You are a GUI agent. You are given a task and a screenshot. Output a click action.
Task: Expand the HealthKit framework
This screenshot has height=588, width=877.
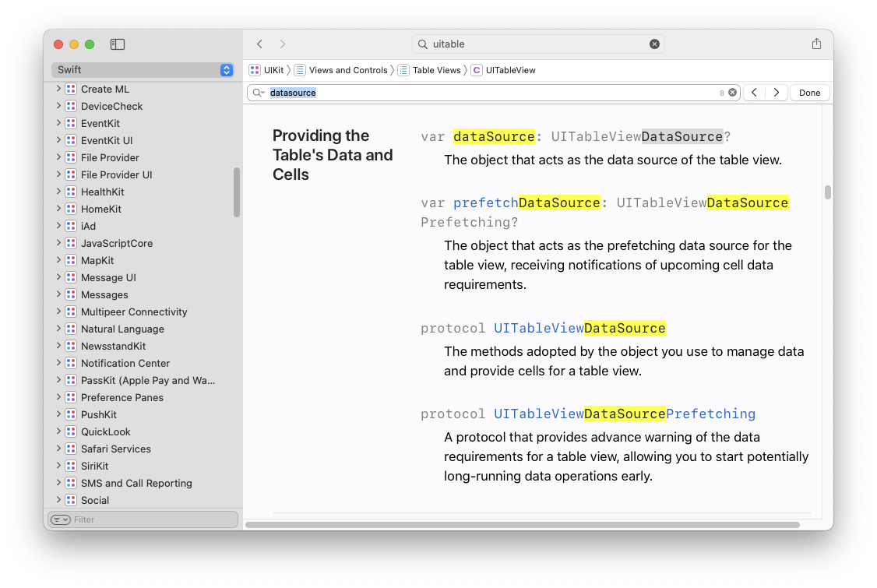click(58, 192)
